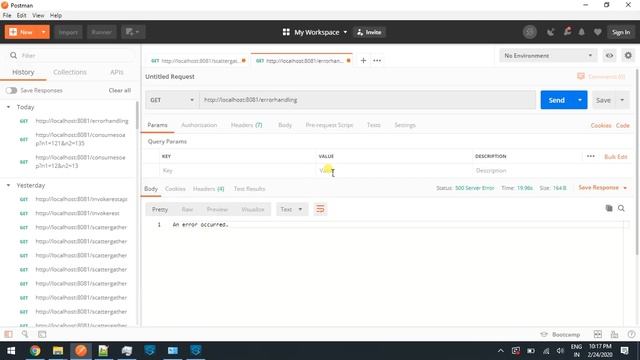Open the Runner
The image size is (640, 360).
tap(101, 32)
